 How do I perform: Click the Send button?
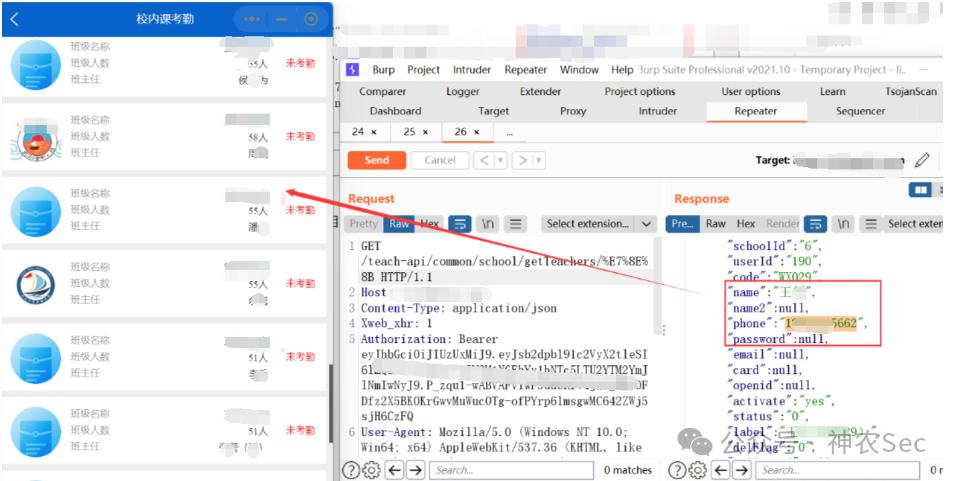(x=377, y=160)
